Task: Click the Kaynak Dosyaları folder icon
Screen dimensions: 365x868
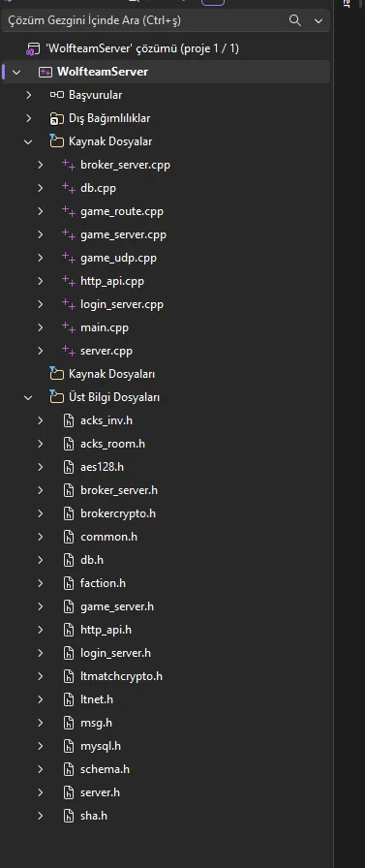Action: 56,374
